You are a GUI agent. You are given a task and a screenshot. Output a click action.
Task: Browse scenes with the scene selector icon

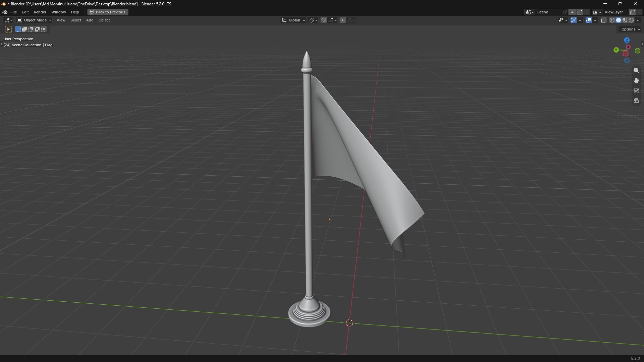point(530,12)
